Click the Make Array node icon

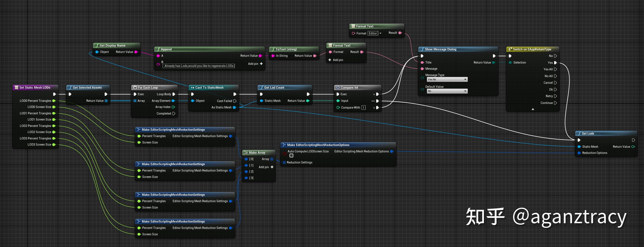pyautogui.click(x=246, y=152)
